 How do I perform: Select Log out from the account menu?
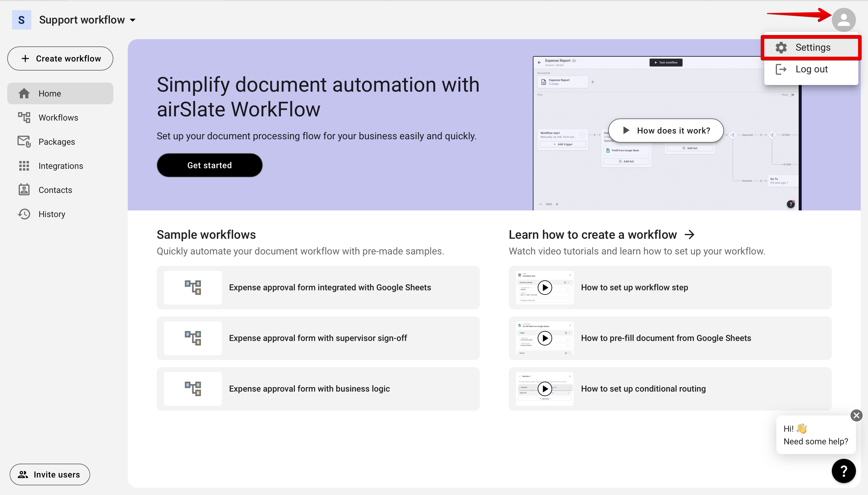coord(812,69)
